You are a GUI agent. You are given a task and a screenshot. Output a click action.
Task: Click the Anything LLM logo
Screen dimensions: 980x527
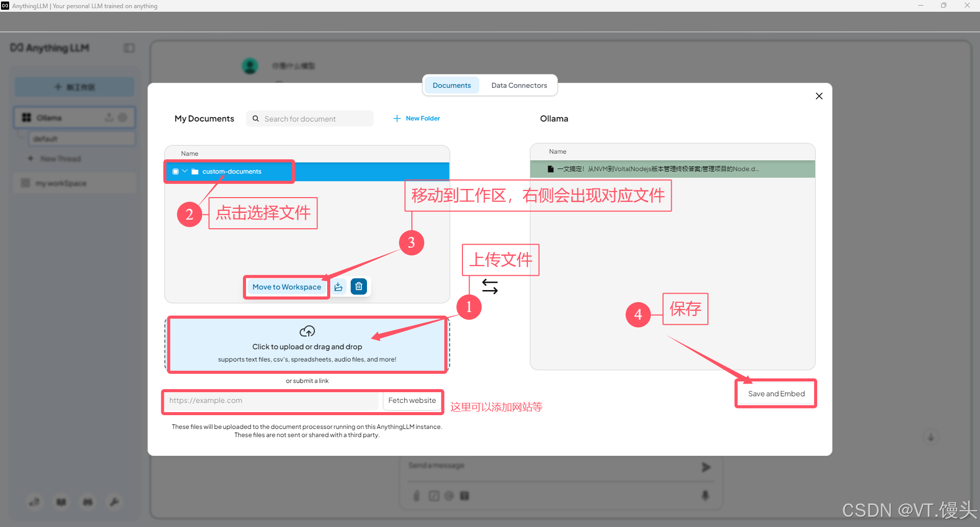(50, 48)
